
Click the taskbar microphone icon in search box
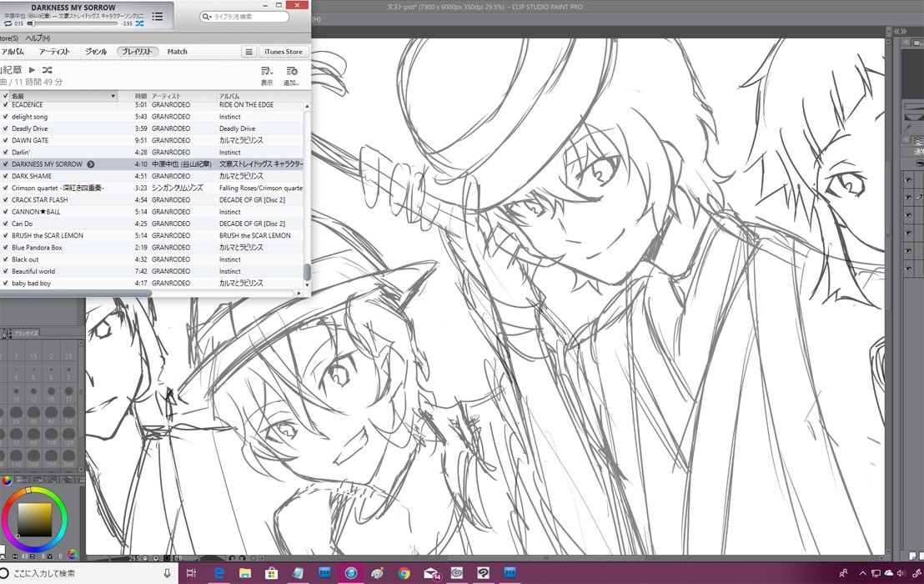coord(167,573)
